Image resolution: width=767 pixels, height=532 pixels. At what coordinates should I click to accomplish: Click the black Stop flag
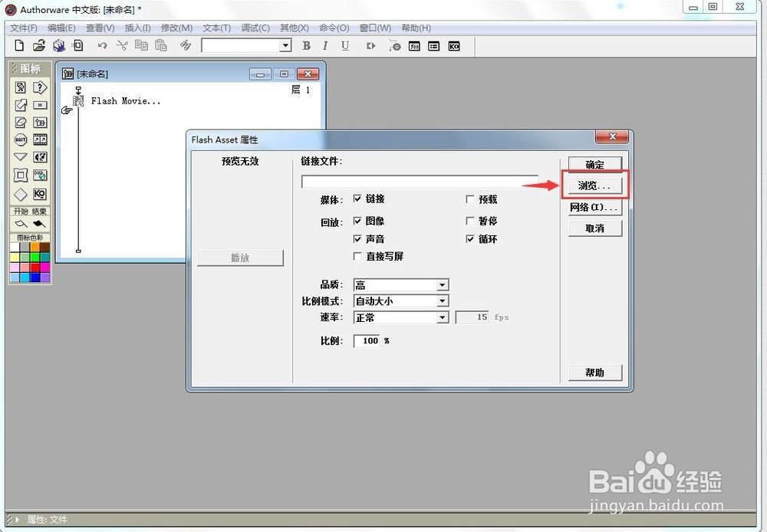pos(39,224)
